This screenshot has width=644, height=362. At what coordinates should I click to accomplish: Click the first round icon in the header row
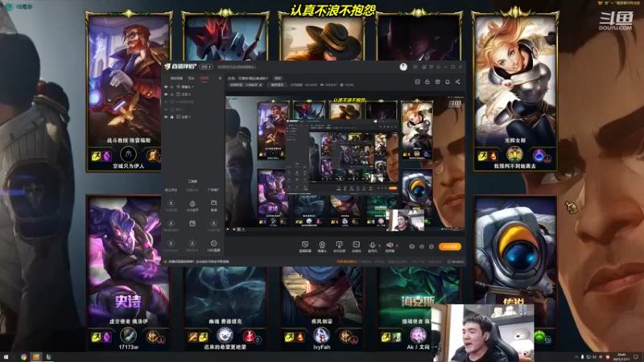coord(417,82)
